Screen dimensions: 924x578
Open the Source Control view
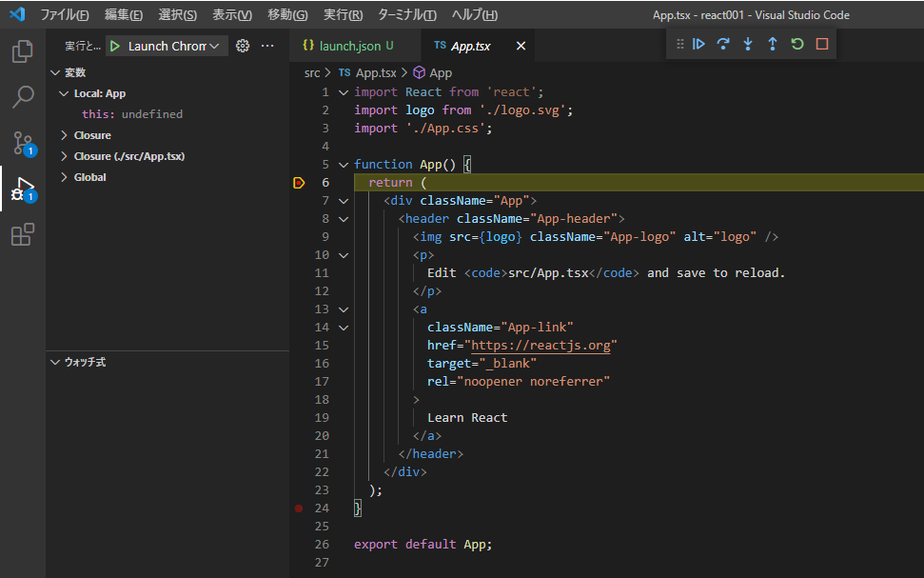[23, 143]
